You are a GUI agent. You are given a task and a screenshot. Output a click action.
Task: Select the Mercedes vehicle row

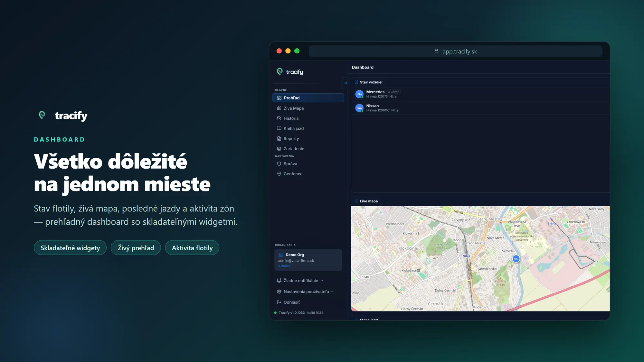(480, 94)
